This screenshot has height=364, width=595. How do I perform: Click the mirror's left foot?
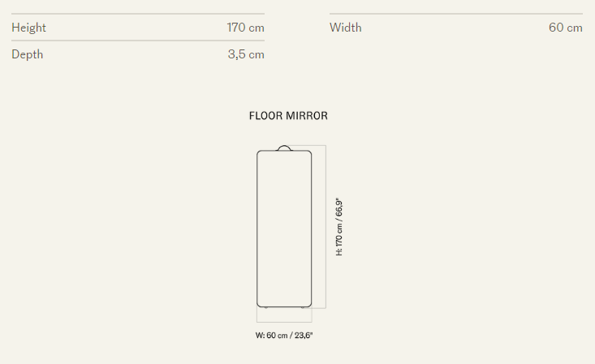click(x=265, y=307)
